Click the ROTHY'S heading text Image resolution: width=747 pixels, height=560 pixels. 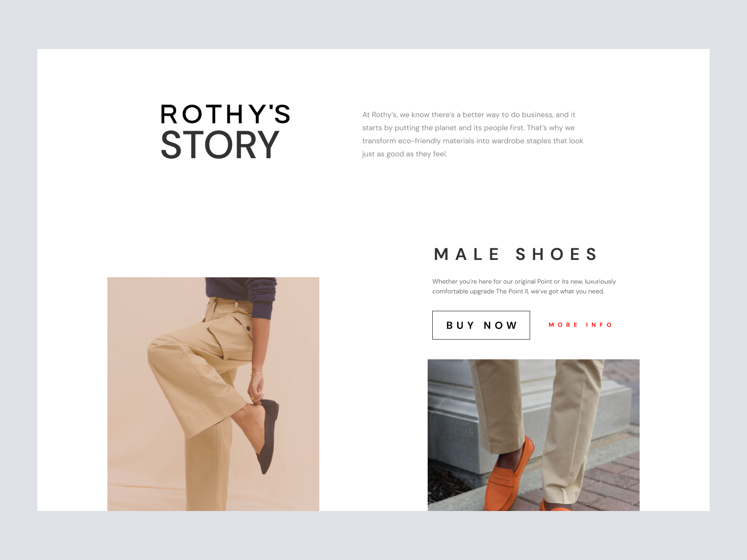coord(226,114)
